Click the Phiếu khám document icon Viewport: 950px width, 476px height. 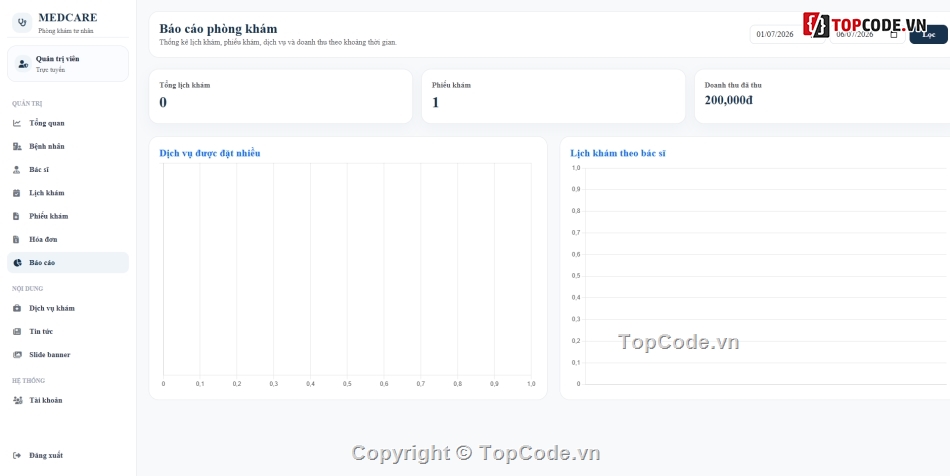pos(16,216)
